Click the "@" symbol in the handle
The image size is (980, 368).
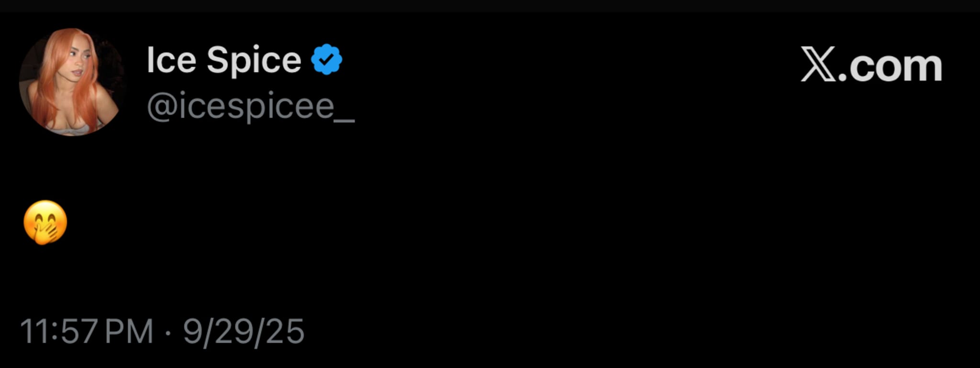(162, 107)
